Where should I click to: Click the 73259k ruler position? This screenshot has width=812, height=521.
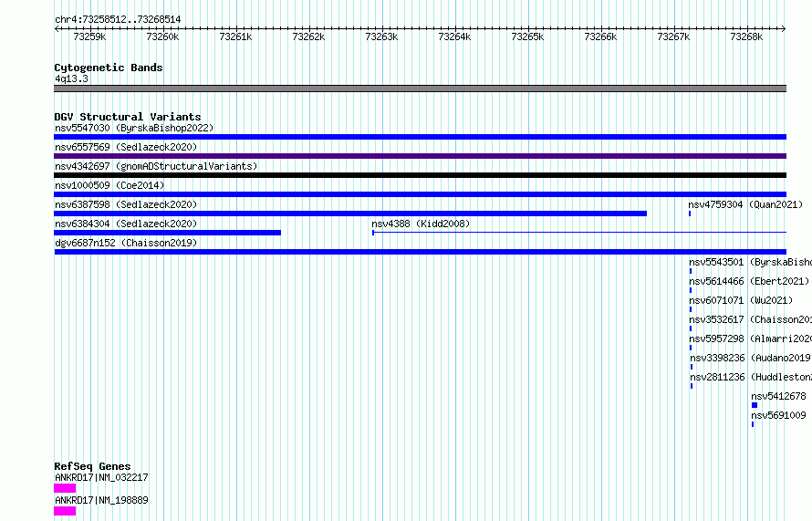click(x=90, y=36)
